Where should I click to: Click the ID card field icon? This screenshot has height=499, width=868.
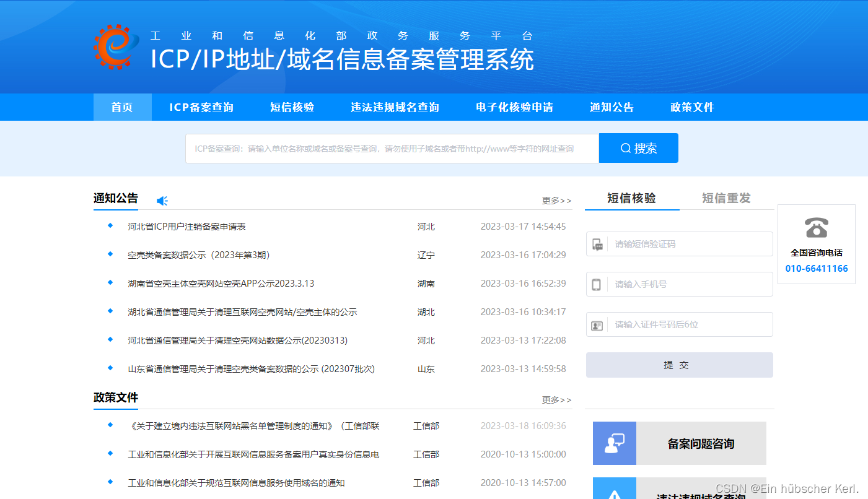tap(597, 325)
